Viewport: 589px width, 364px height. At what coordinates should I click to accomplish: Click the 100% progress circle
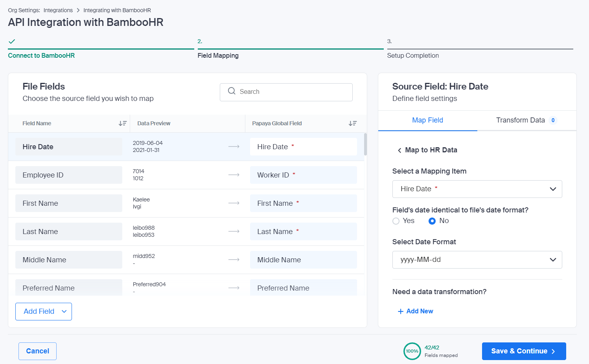coord(412,351)
